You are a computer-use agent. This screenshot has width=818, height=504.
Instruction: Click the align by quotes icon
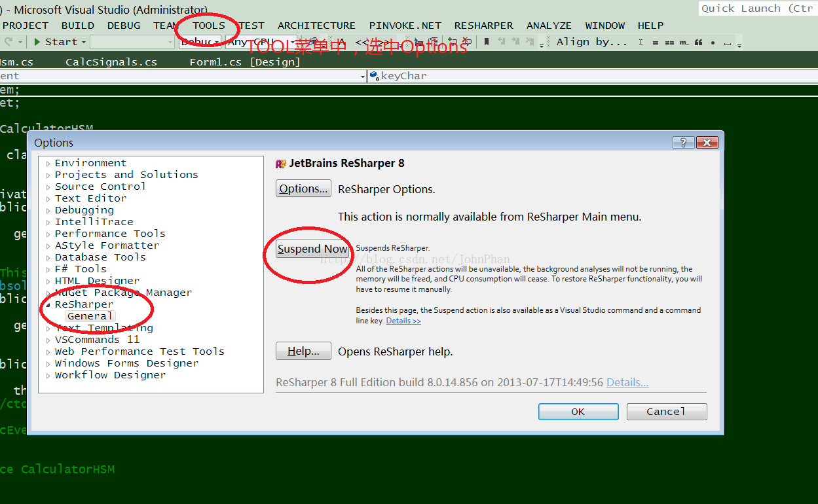pyautogui.click(x=698, y=42)
